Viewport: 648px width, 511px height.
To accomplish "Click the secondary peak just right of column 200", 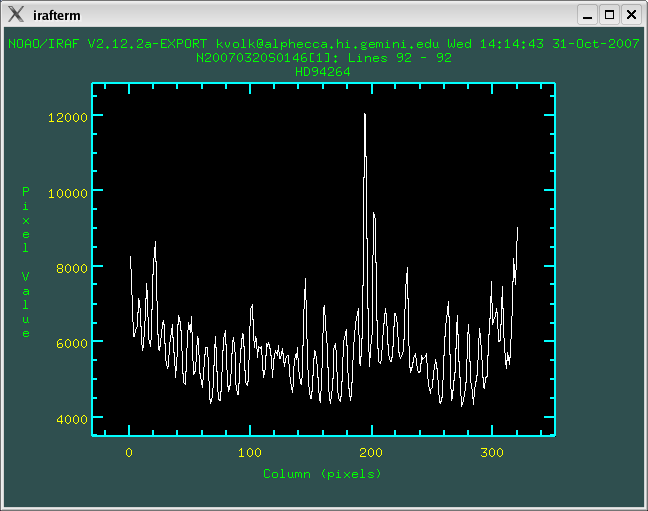I will (x=374, y=214).
